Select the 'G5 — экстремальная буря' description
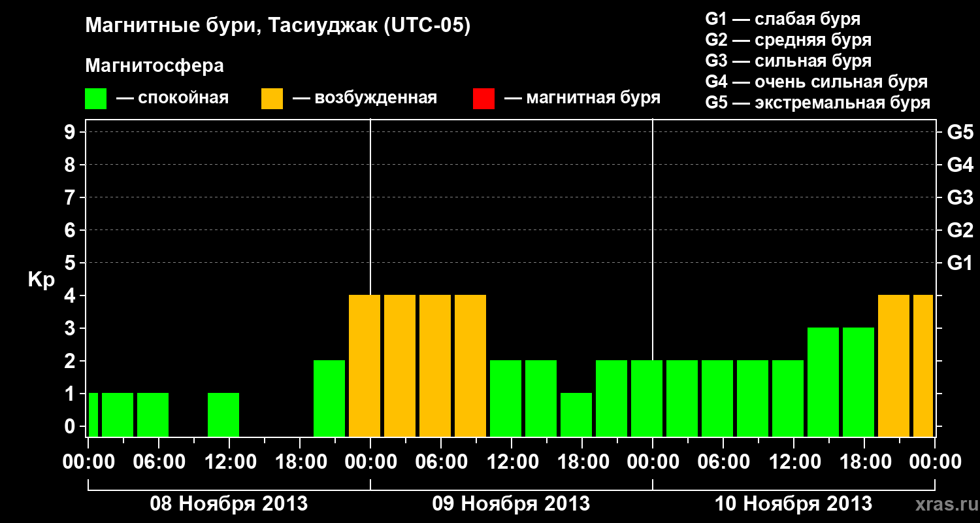 [817, 103]
